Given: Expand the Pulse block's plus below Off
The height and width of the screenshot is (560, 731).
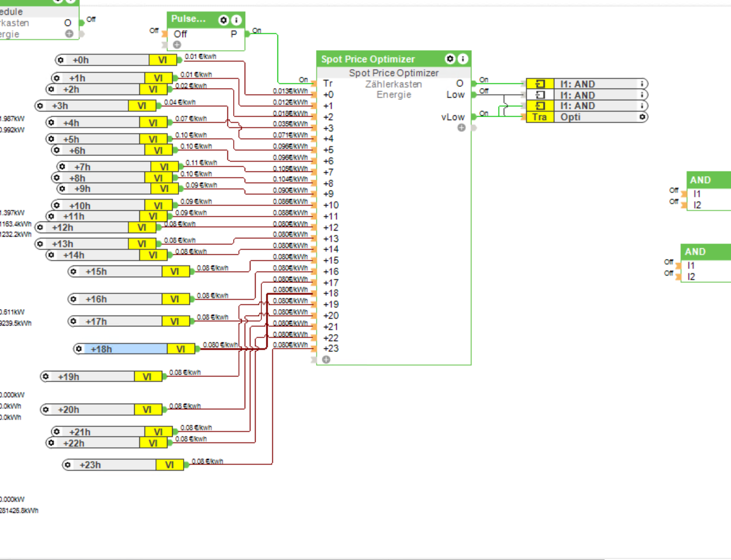Looking at the screenshot, I should 177,45.
